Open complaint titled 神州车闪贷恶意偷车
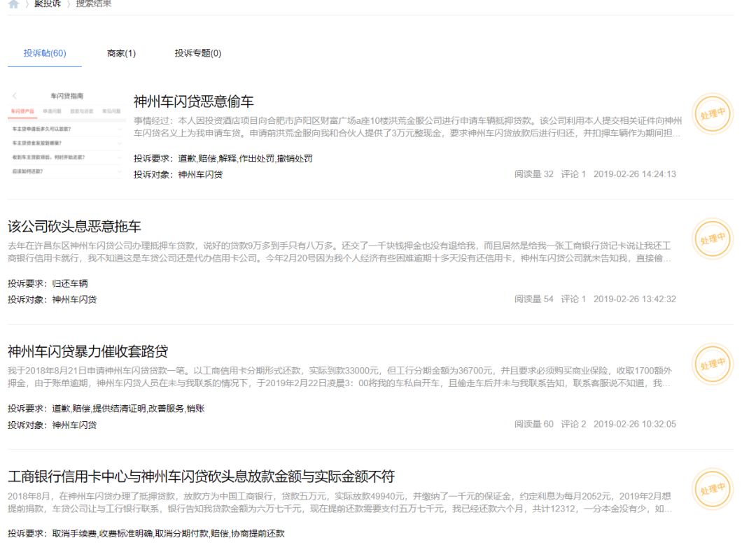 click(193, 101)
